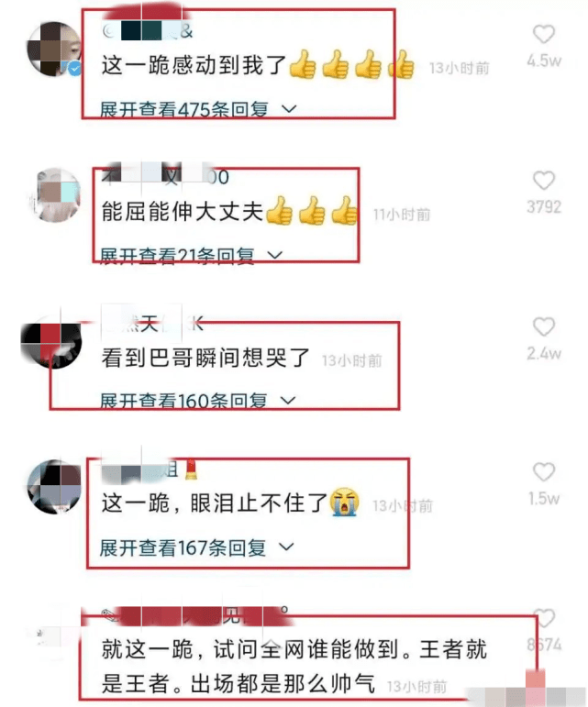The width and height of the screenshot is (588, 707).
Task: Select the comment 能屈能伸大丈夫
Action: point(183,211)
